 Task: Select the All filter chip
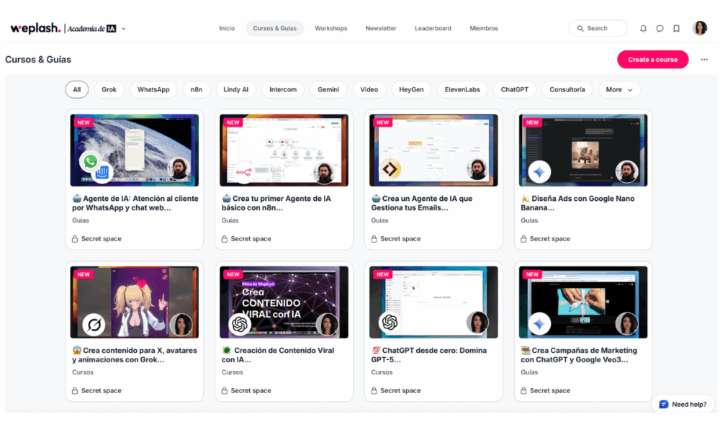click(x=76, y=89)
